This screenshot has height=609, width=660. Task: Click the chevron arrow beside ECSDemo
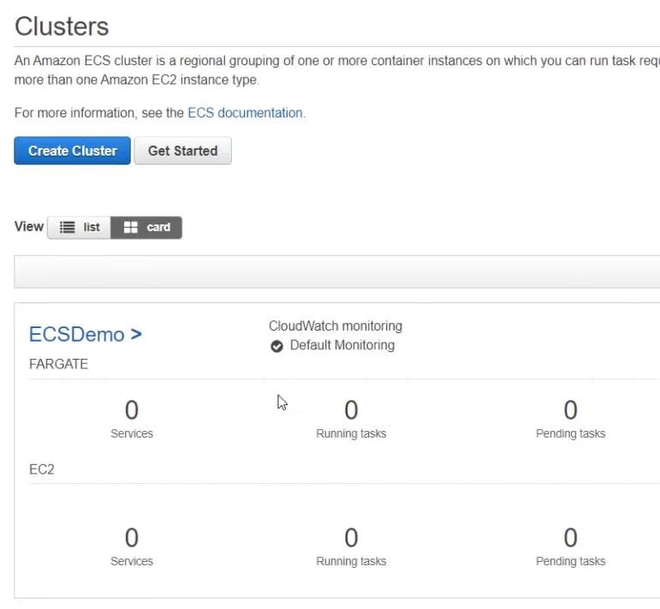136,335
